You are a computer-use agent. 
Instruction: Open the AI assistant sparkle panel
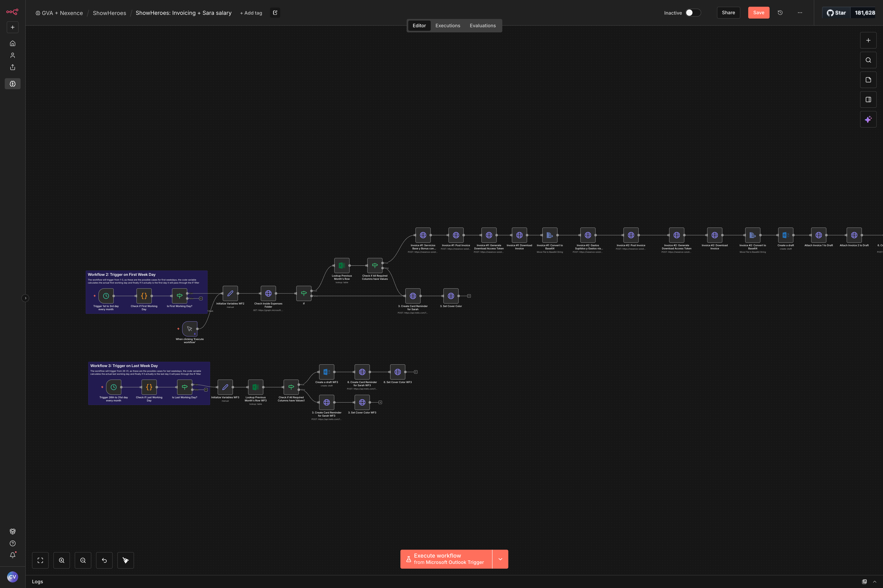(x=868, y=119)
